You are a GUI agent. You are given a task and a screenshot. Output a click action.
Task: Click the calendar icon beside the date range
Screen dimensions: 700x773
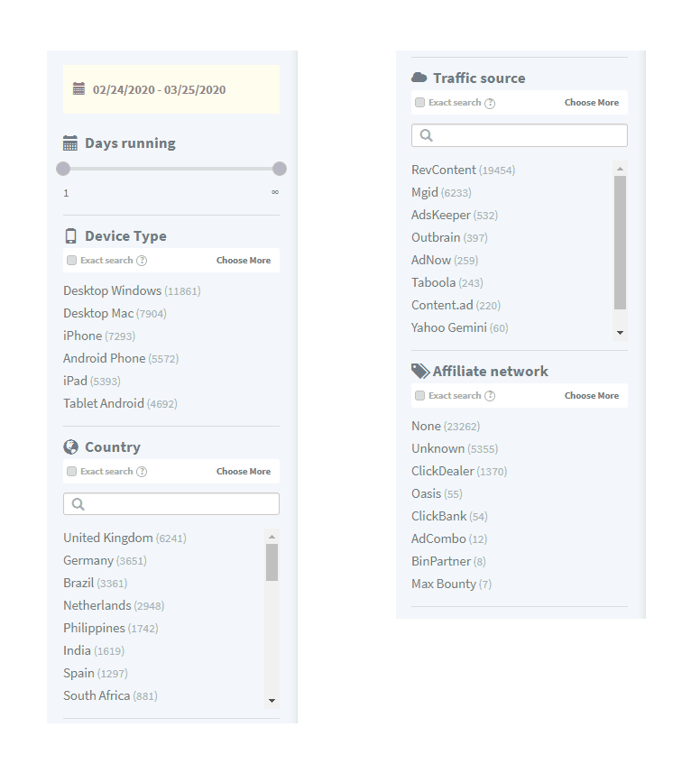78,88
